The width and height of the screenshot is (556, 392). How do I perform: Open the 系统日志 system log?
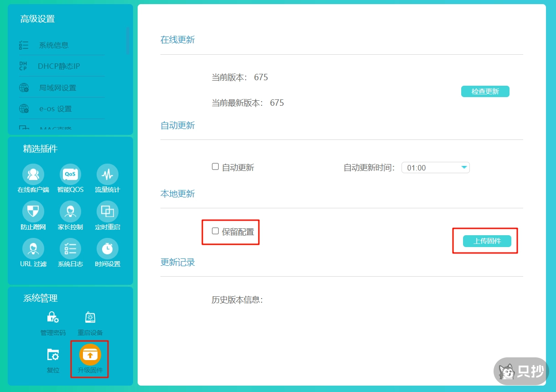70,253
